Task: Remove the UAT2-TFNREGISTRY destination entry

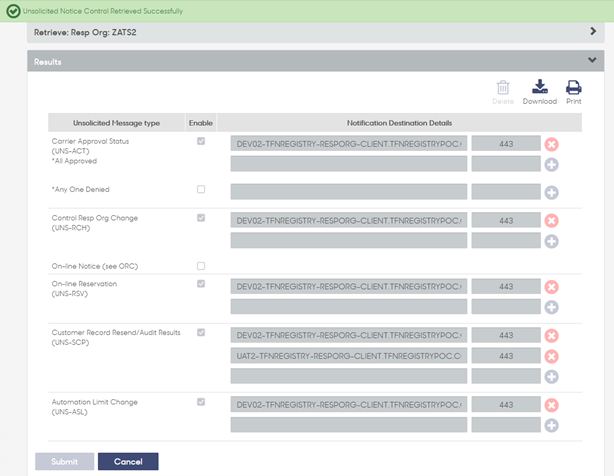Action: pyautogui.click(x=551, y=356)
